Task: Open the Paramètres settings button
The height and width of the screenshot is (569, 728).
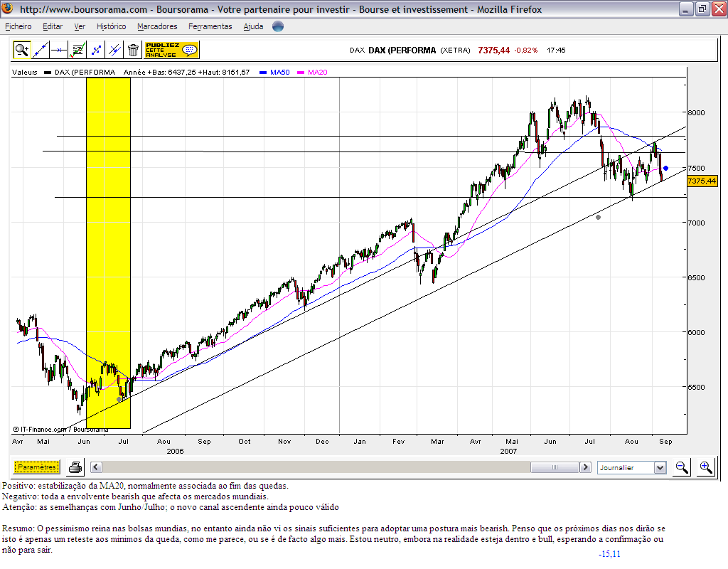Action: [37, 467]
